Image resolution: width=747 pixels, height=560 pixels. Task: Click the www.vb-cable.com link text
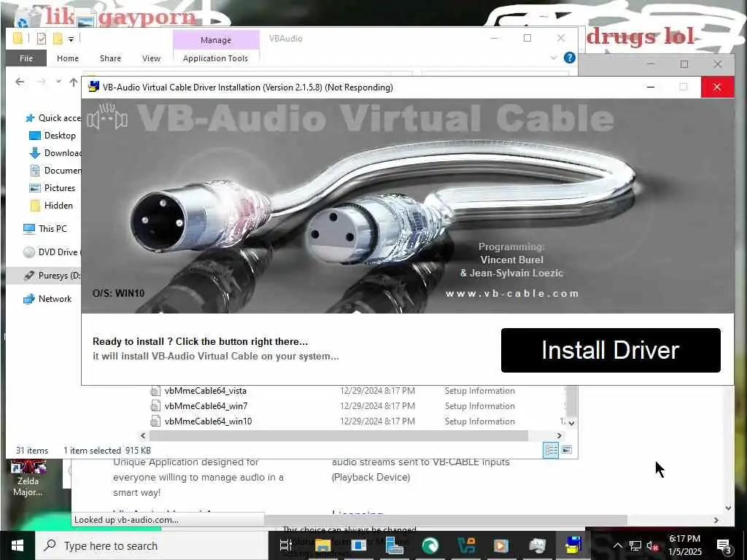point(512,293)
